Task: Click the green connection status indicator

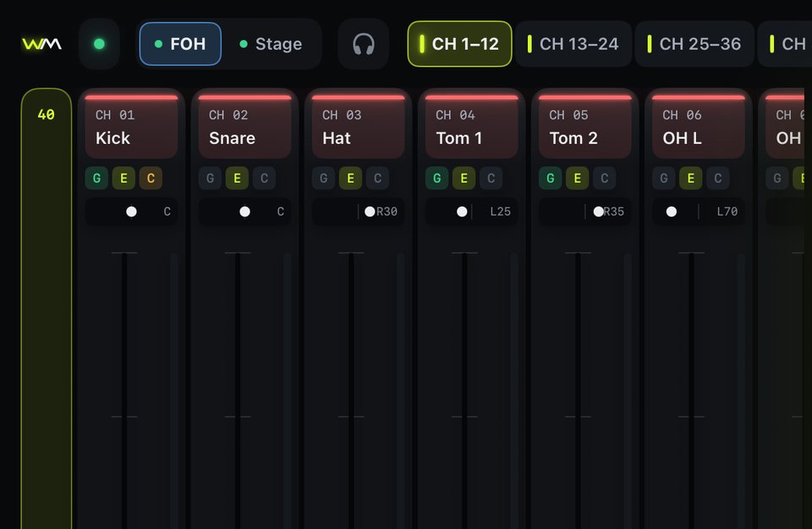Action: (100, 44)
